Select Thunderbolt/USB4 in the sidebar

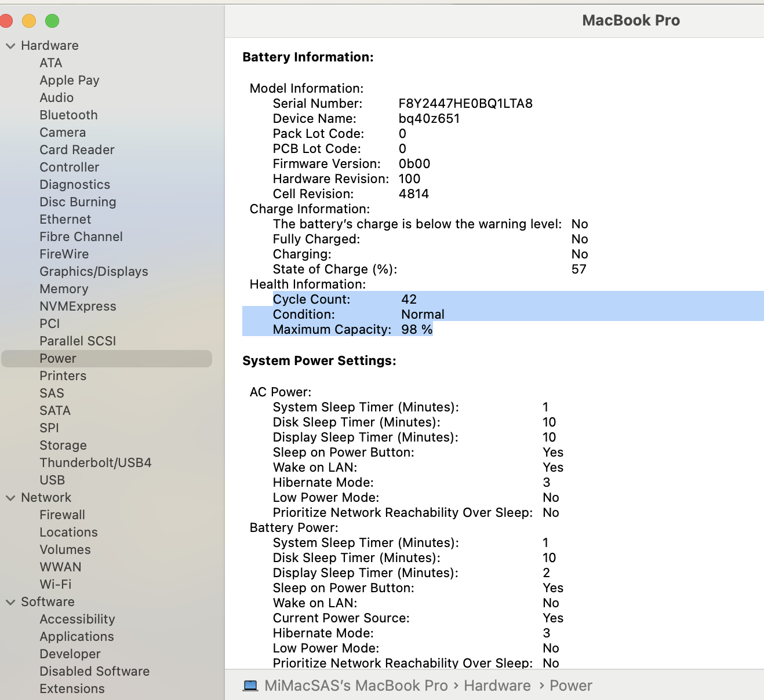(96, 463)
